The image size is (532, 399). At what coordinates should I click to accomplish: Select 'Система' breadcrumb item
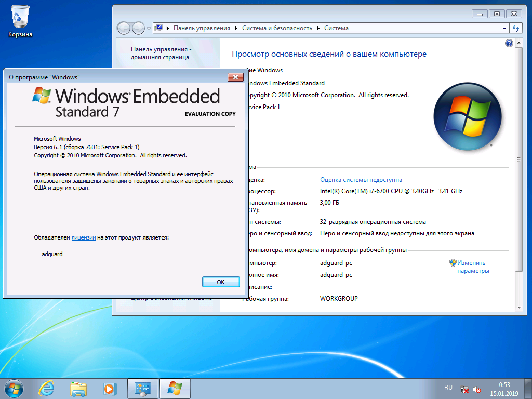tap(336, 28)
